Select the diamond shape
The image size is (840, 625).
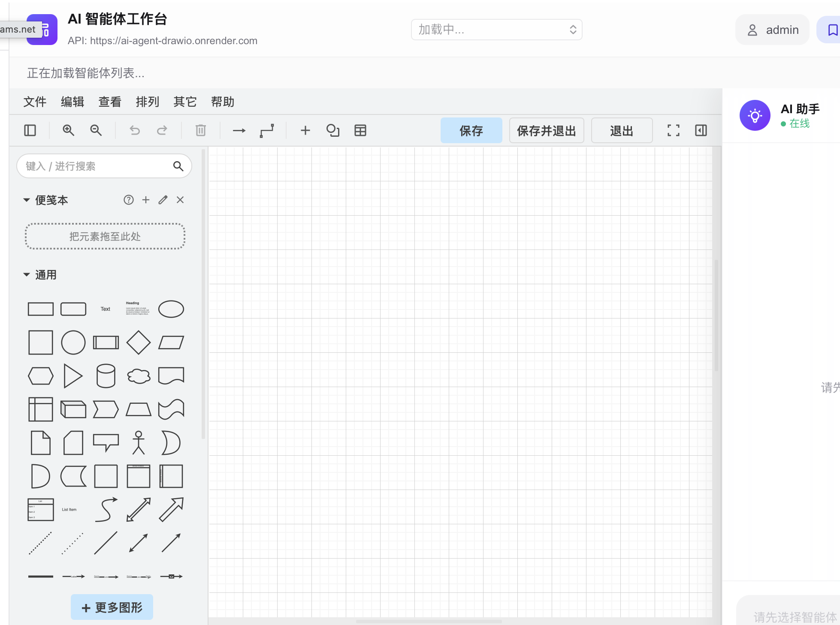pos(139,343)
